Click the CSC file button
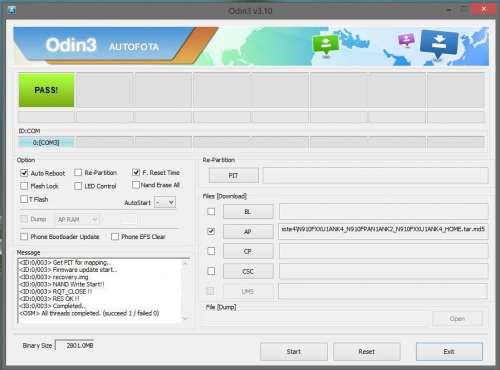The image size is (500, 370). click(248, 271)
